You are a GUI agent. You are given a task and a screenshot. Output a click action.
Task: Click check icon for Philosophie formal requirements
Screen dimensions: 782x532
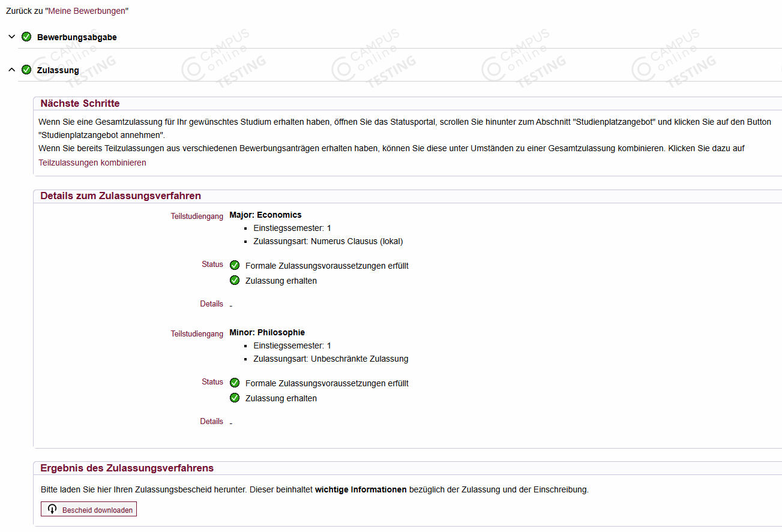click(x=235, y=383)
